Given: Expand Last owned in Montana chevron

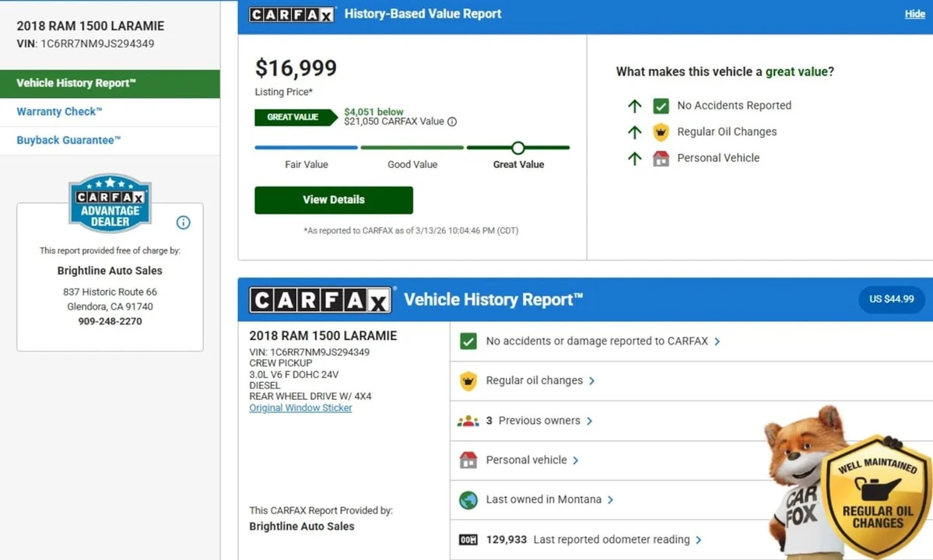Looking at the screenshot, I should pos(610,500).
